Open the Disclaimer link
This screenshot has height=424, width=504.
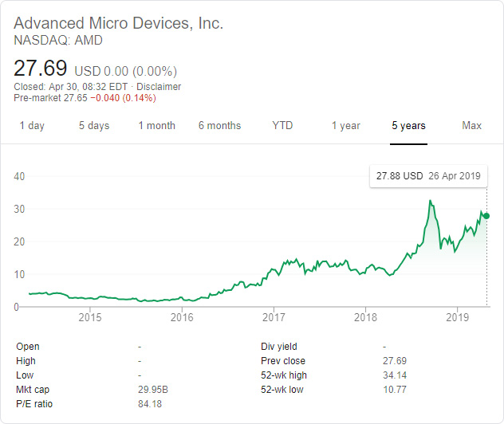(x=159, y=87)
